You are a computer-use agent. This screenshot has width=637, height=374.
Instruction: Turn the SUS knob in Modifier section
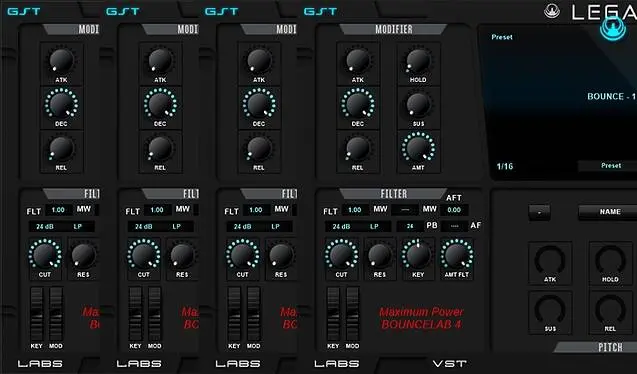point(418,104)
